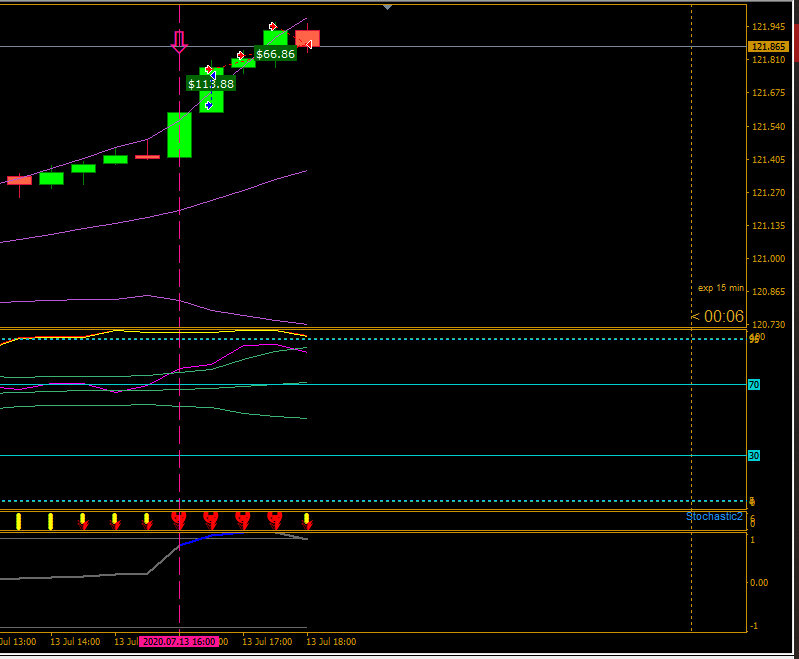
Task: Select the red skull signal on the magenta vertical line
Action: [x=179, y=520]
